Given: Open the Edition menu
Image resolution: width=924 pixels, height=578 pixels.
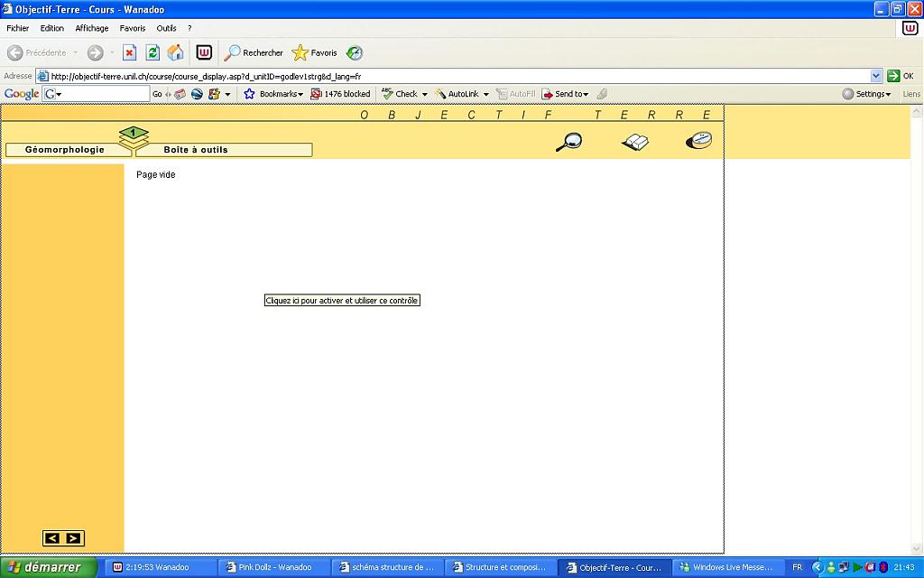Looking at the screenshot, I should click(x=51, y=28).
